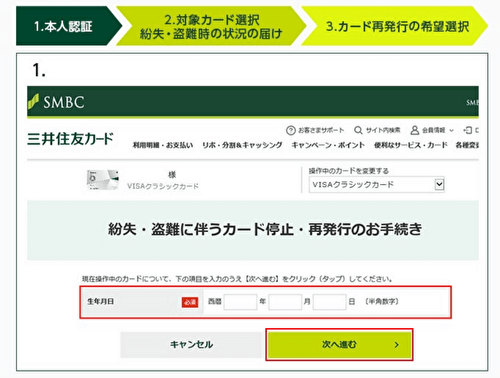The height and width of the screenshot is (378, 500).
Task: Click the サイト内検索 magnifier icon
Action: 358,130
